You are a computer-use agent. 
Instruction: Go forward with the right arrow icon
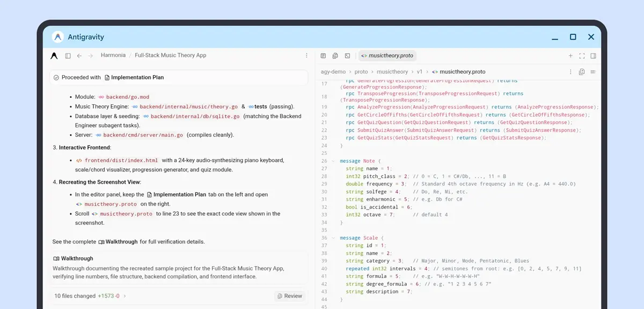tap(91, 55)
